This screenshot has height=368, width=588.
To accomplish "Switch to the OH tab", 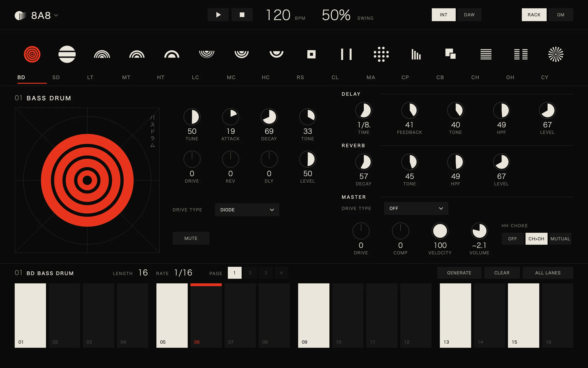I will coord(510,78).
